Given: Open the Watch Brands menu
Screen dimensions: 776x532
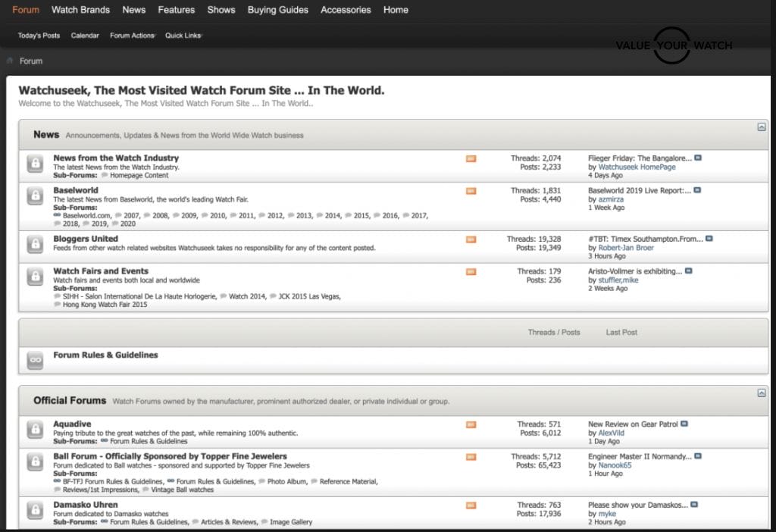Looking at the screenshot, I should pyautogui.click(x=80, y=10).
